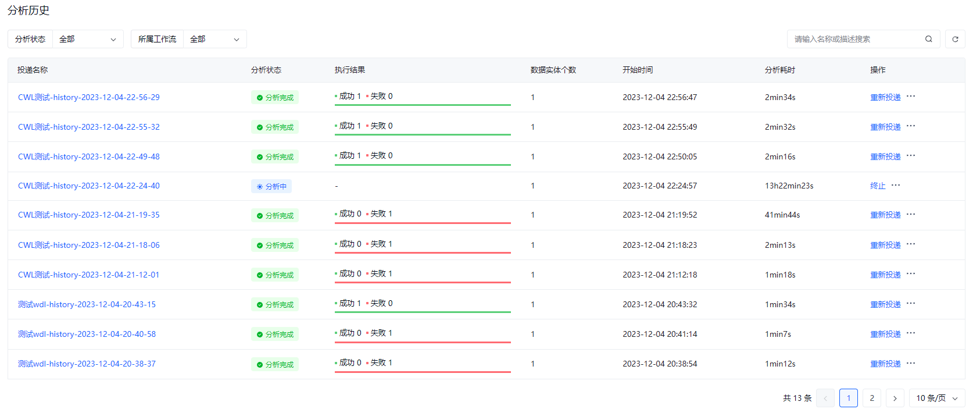
Task: Click 重新投递 for the 21-12-01 submission
Action: (885, 275)
